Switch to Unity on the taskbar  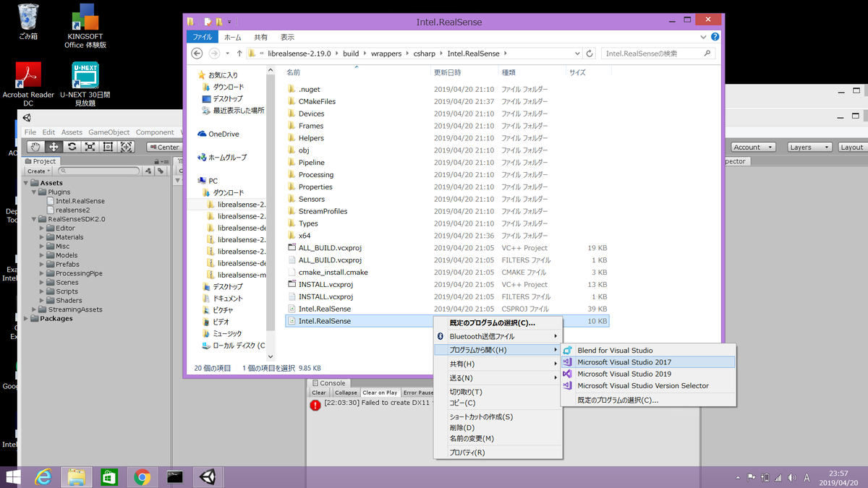pyautogui.click(x=208, y=476)
